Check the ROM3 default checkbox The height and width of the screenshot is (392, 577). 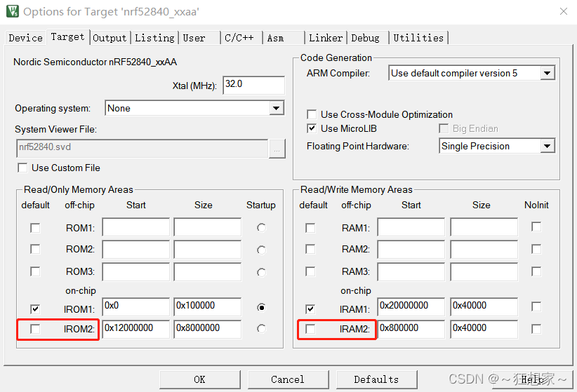pos(35,272)
